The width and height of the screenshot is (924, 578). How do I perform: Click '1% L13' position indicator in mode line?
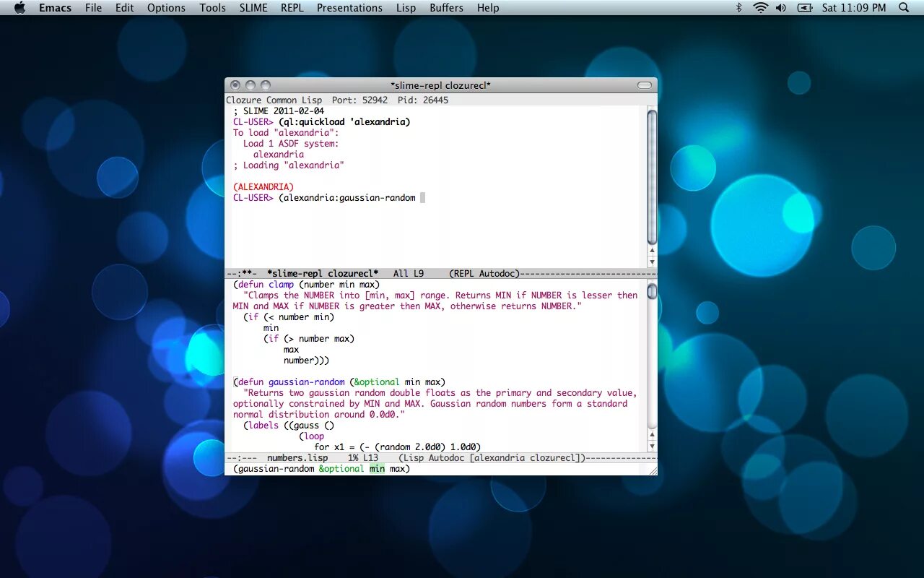[363, 458]
